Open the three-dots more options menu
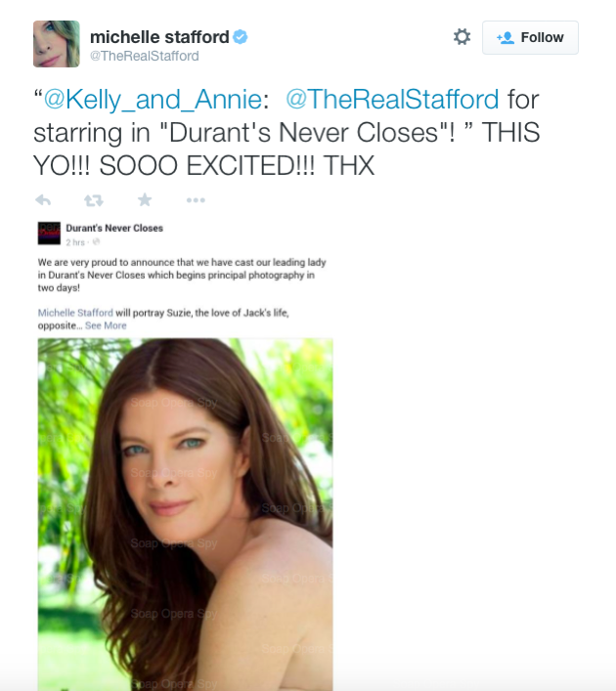The image size is (616, 691). tap(196, 200)
